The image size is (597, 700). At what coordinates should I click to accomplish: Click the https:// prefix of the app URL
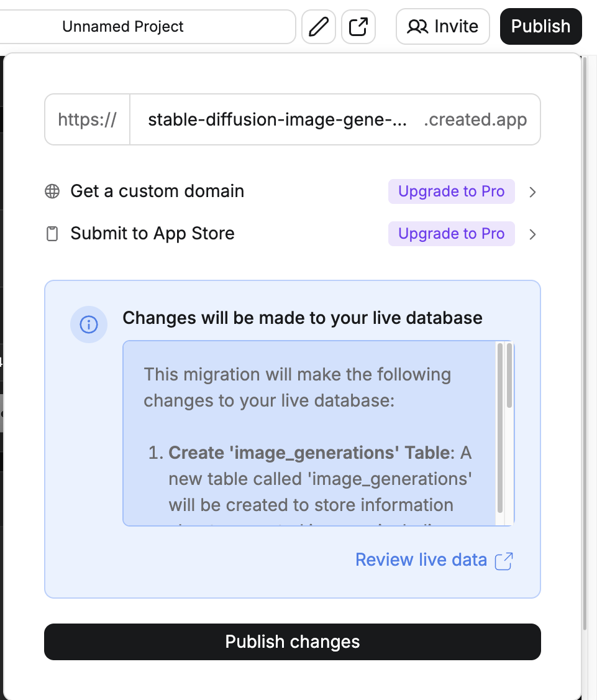(87, 119)
